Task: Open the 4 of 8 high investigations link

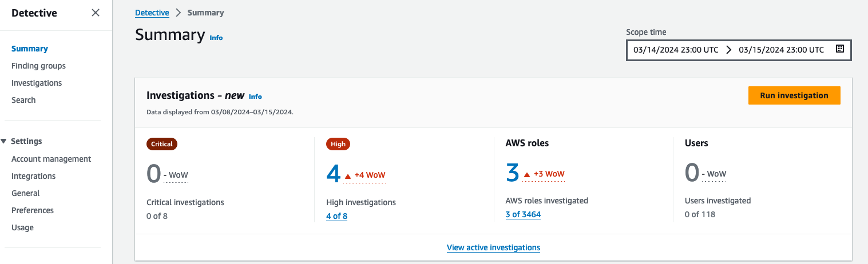Action: [336, 216]
